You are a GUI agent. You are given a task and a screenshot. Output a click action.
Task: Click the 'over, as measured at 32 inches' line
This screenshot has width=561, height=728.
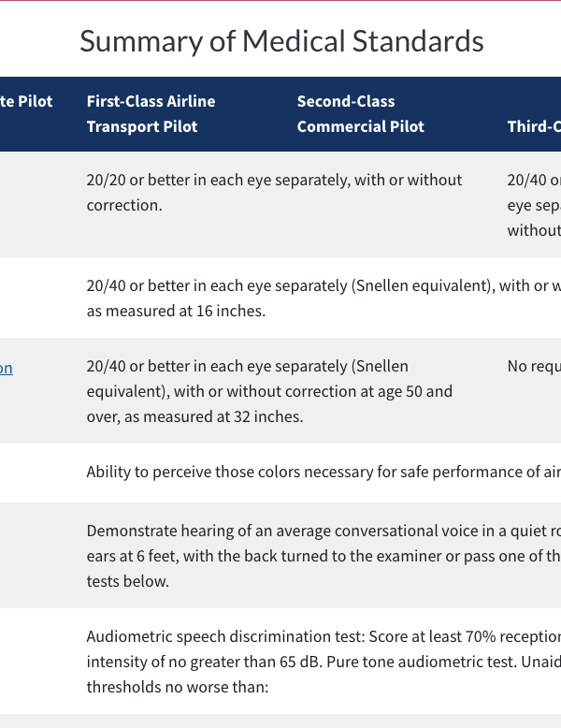(x=194, y=416)
